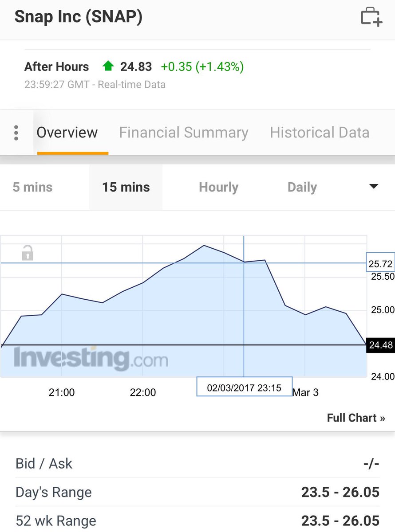
Task: Click the Day's Range value 23.5 - 26.05
Action: point(340,492)
